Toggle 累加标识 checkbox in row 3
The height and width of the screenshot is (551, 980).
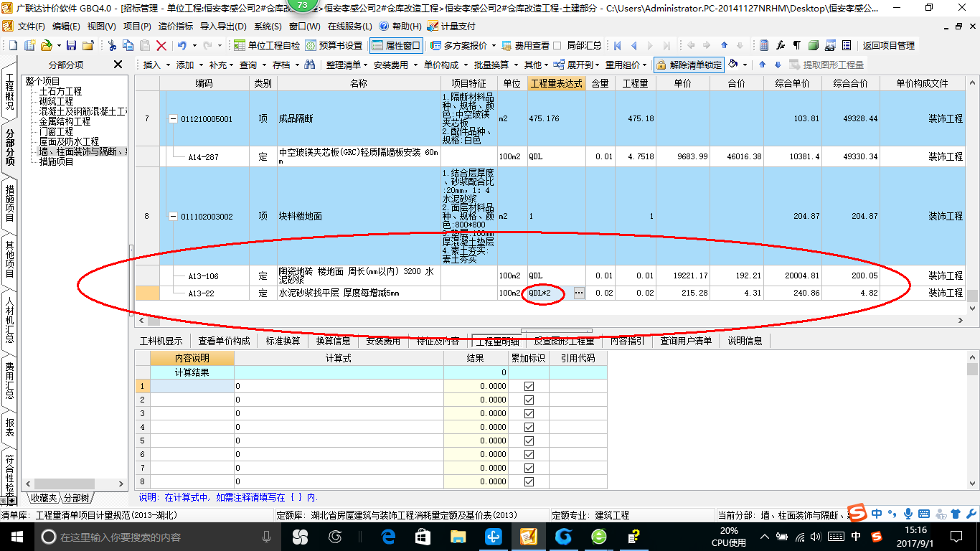pyautogui.click(x=529, y=413)
